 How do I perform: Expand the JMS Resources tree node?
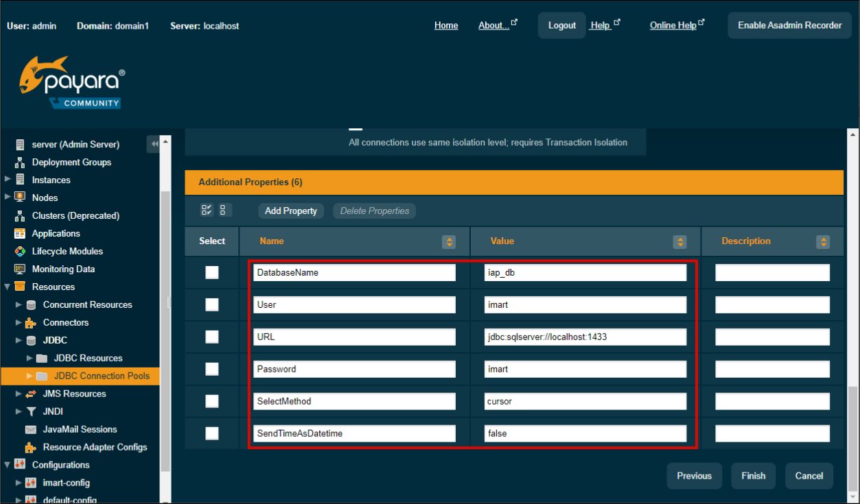(19, 394)
